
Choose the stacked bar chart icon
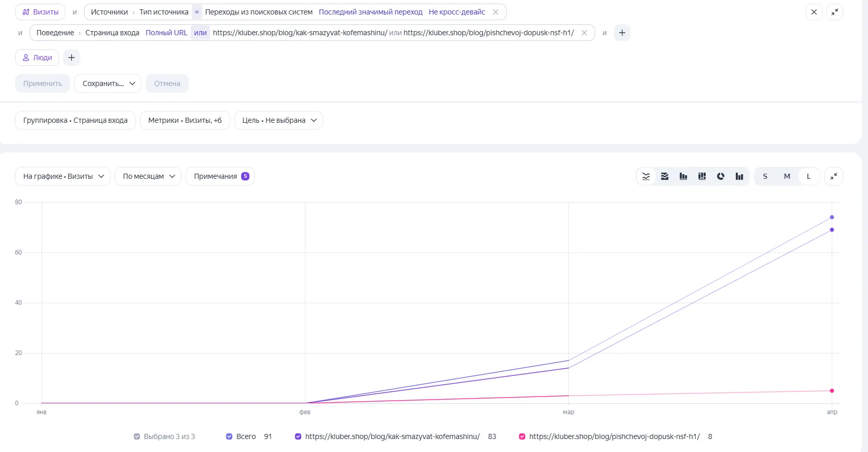click(702, 176)
